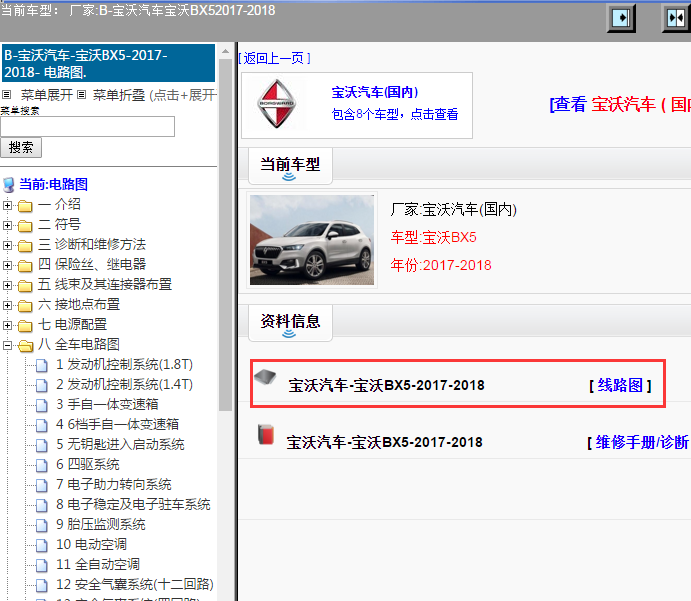This screenshot has height=601, width=691.
Task: Click the folder icon for 六 接地点布置
Action: point(25,305)
